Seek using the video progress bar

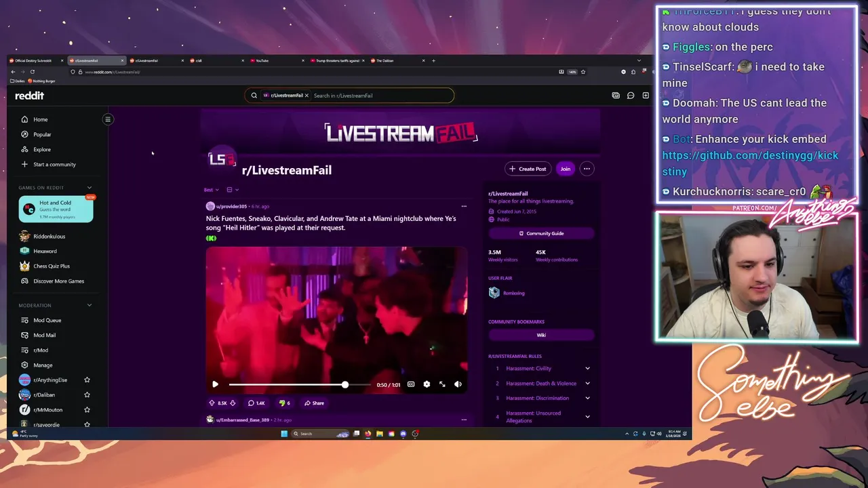(300, 384)
